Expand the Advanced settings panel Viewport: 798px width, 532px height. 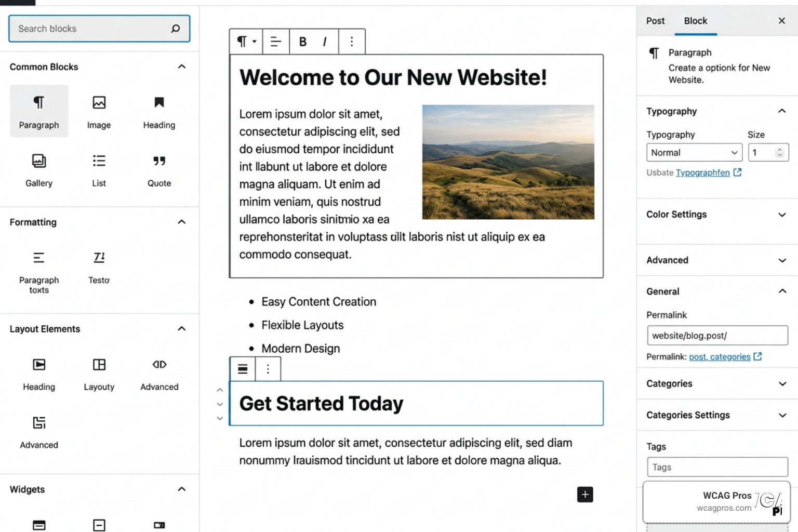point(782,260)
